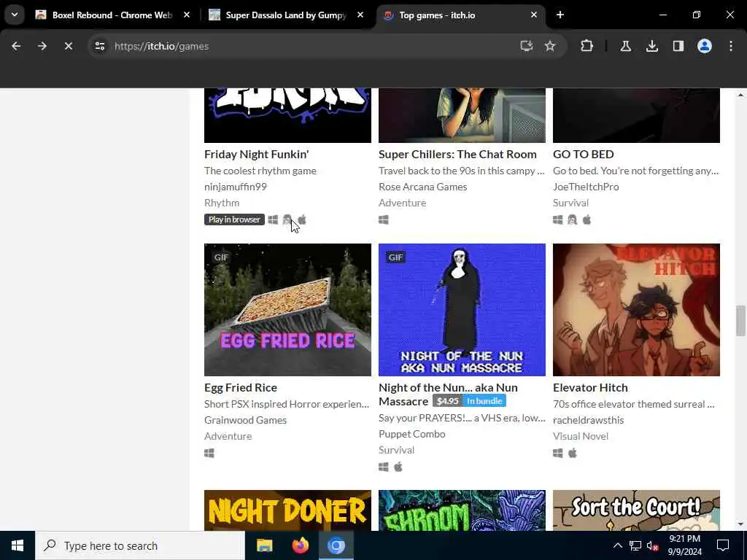Click the Windows icon under GO TO BED
The height and width of the screenshot is (560, 747).
point(558,219)
